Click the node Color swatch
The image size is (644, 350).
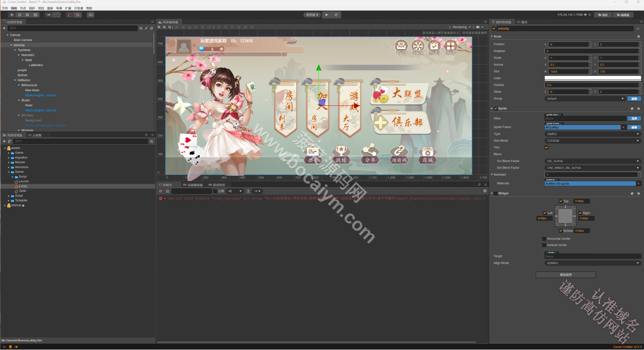(x=593, y=78)
